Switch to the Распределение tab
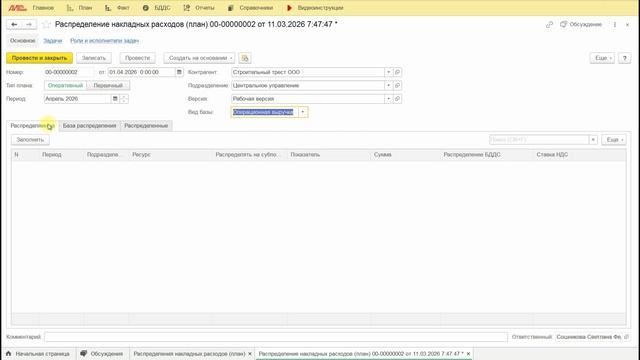The height and width of the screenshot is (360, 640). point(32,126)
